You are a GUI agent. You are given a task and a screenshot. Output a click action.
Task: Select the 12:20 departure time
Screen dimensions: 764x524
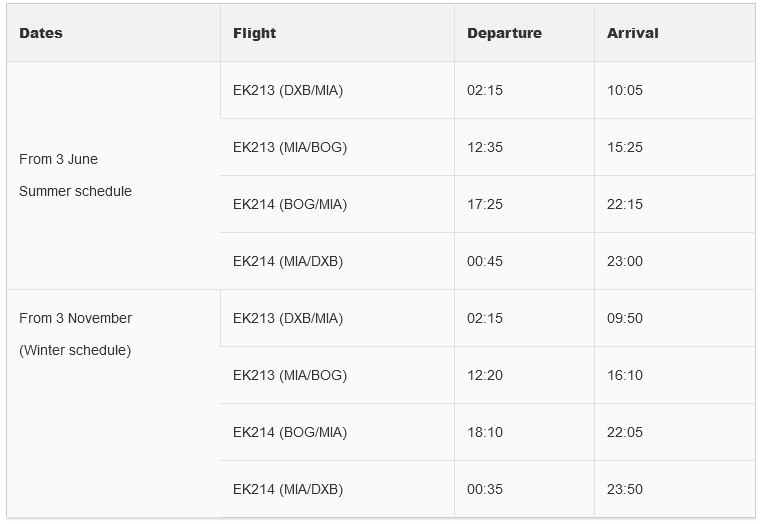click(x=485, y=375)
